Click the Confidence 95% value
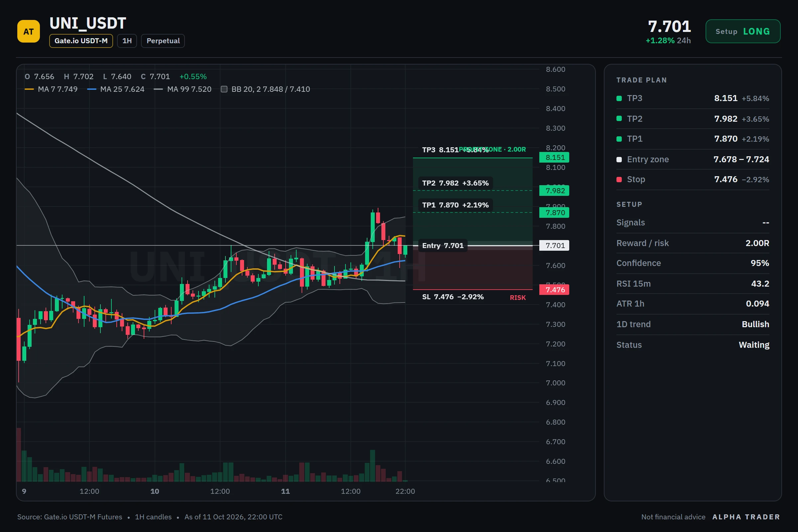This screenshot has height=532, width=798. (x=760, y=263)
